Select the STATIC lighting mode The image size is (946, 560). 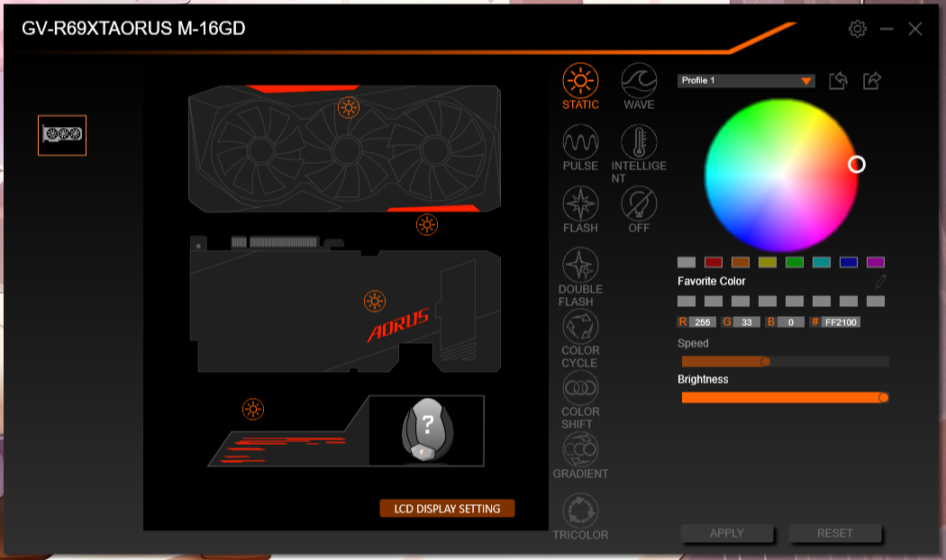point(580,86)
